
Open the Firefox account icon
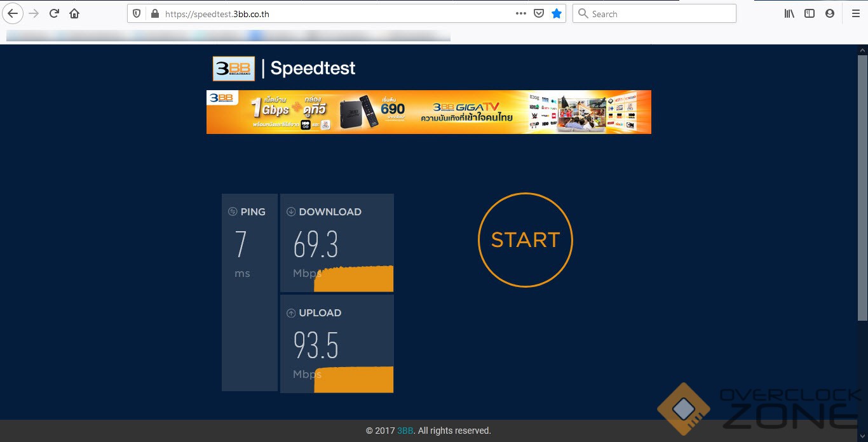coord(829,13)
